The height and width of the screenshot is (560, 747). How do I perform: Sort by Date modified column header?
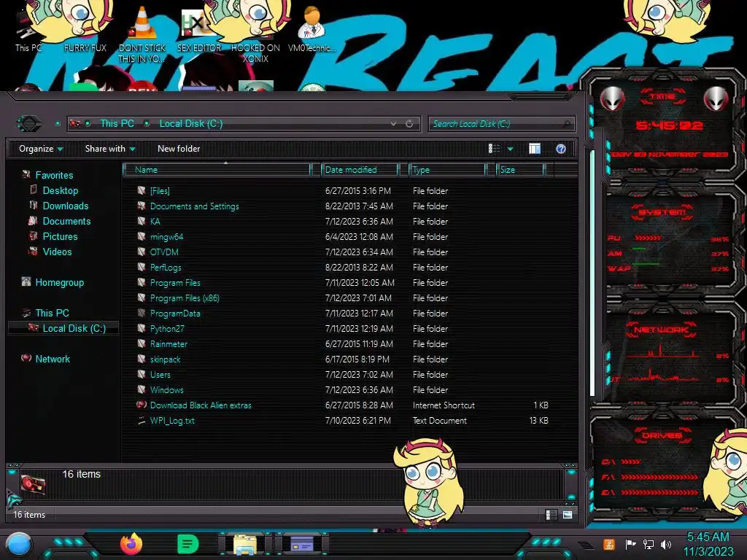point(360,170)
